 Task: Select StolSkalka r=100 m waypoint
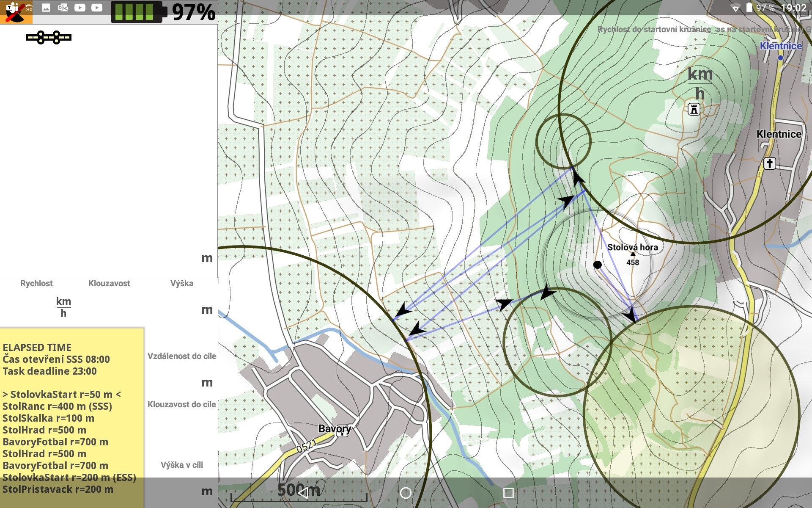pyautogui.click(x=48, y=418)
